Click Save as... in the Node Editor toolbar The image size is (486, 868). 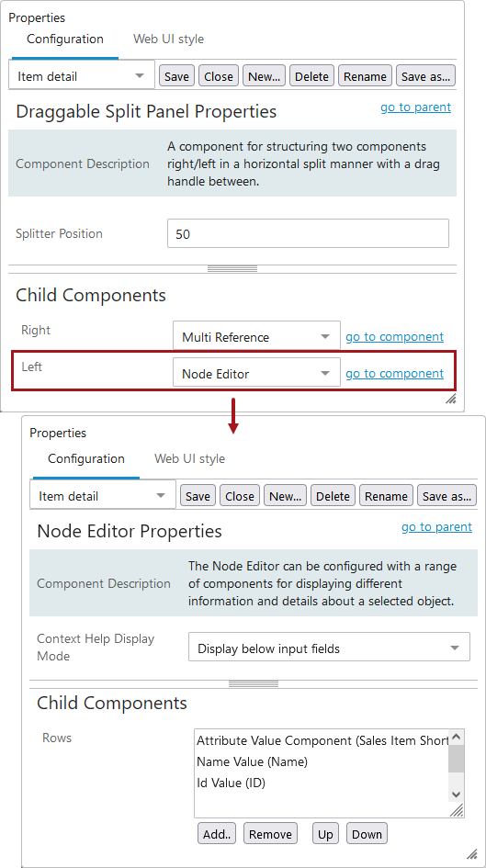[446, 496]
